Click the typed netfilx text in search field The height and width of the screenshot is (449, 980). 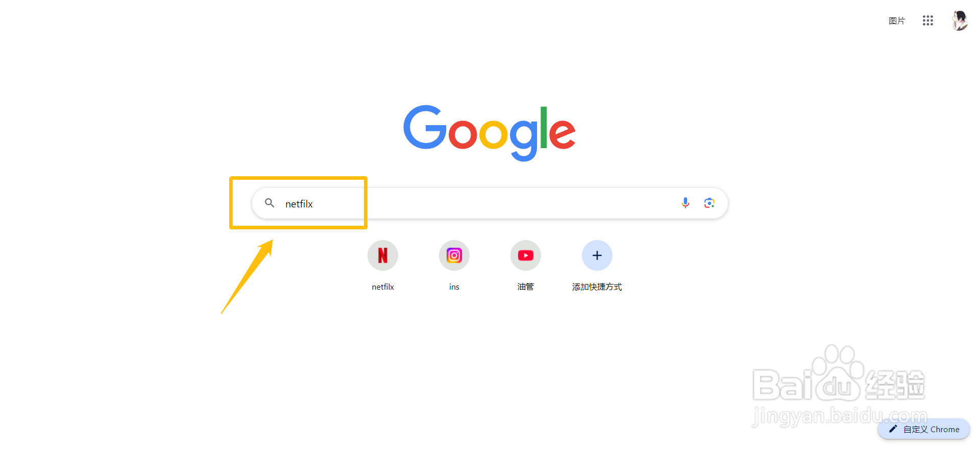(x=299, y=204)
